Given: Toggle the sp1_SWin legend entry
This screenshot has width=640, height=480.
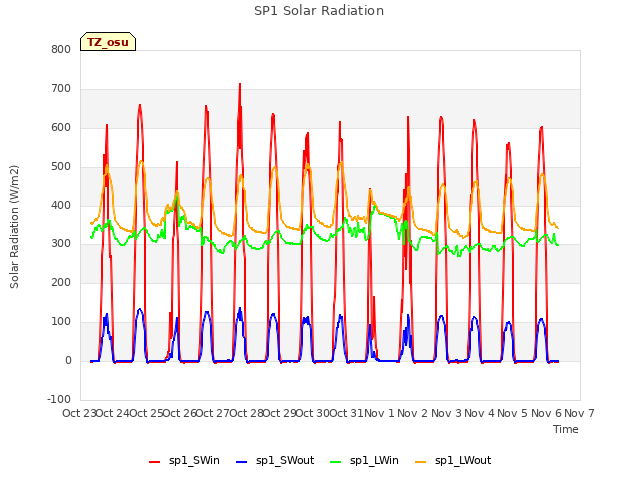Looking at the screenshot, I should click(184, 461).
